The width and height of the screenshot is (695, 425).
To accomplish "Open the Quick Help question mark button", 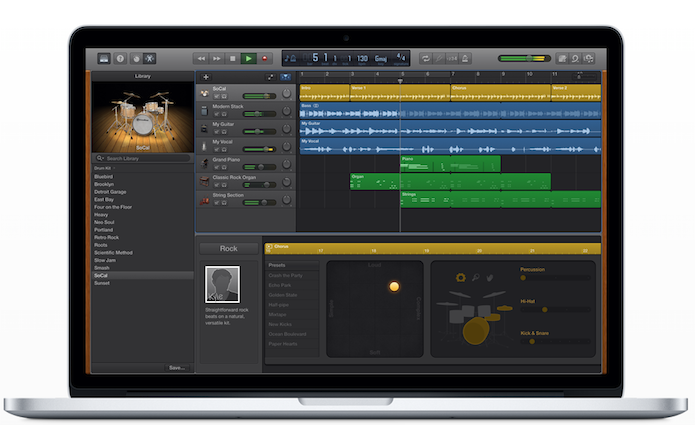I will tap(120, 58).
